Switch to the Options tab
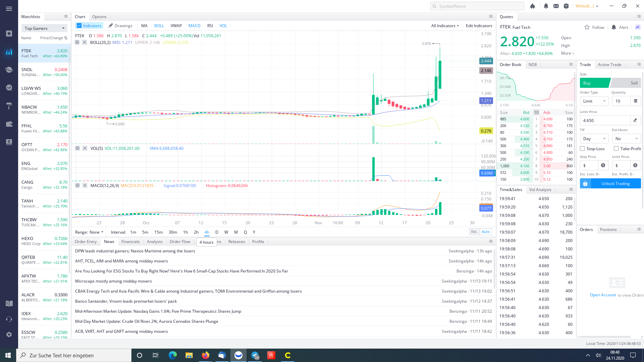The height and width of the screenshot is (362, 644). (99, 16)
